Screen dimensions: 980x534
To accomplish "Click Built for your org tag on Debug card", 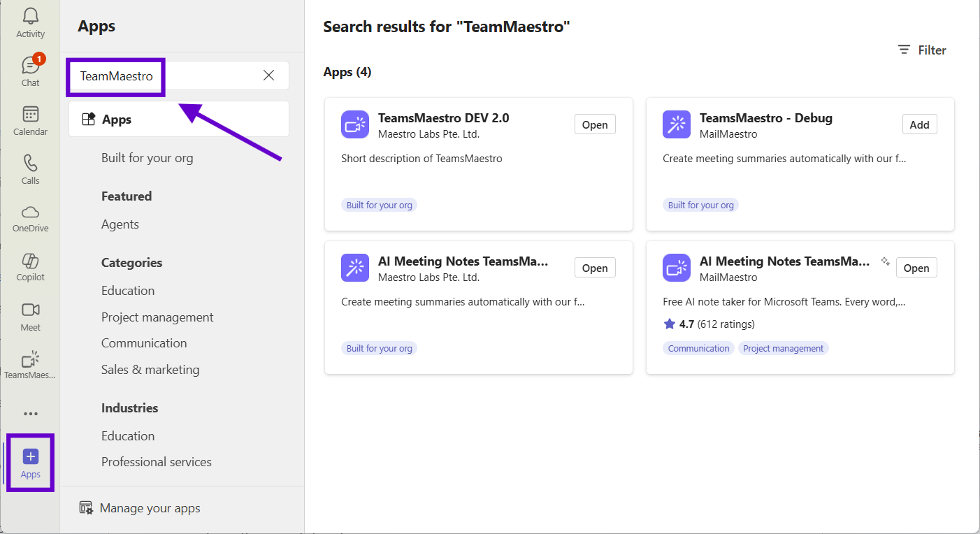I will click(x=701, y=205).
